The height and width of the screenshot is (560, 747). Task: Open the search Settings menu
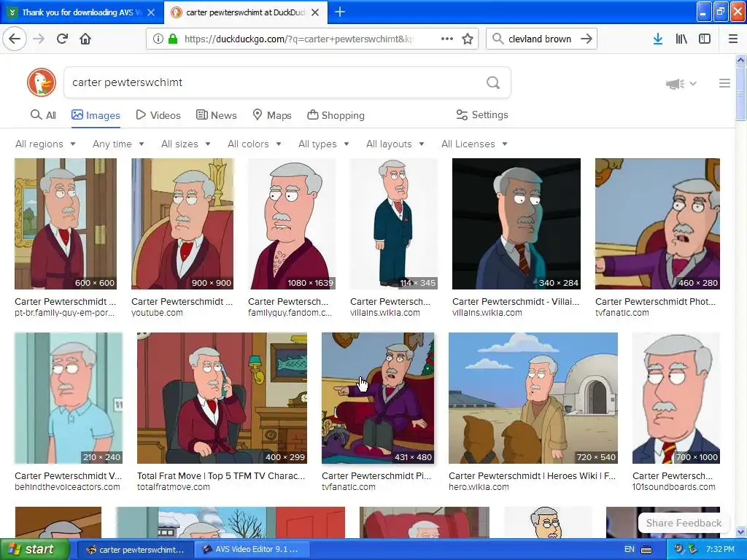[482, 114]
